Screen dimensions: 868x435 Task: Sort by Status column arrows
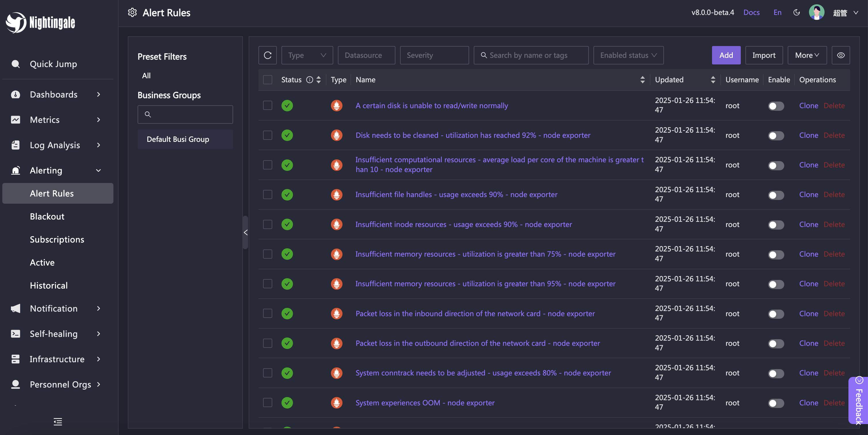point(319,79)
